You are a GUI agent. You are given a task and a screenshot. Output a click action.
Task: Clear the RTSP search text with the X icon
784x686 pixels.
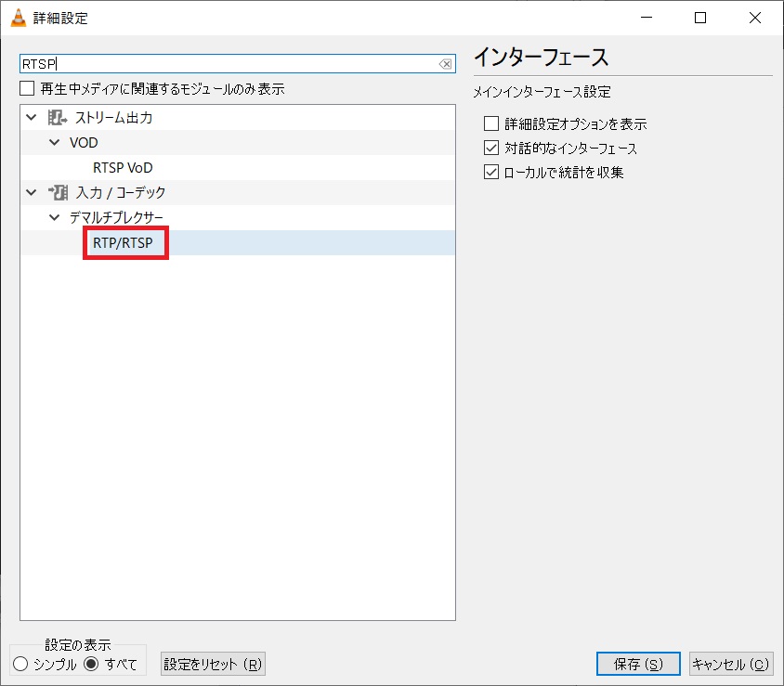(x=446, y=63)
